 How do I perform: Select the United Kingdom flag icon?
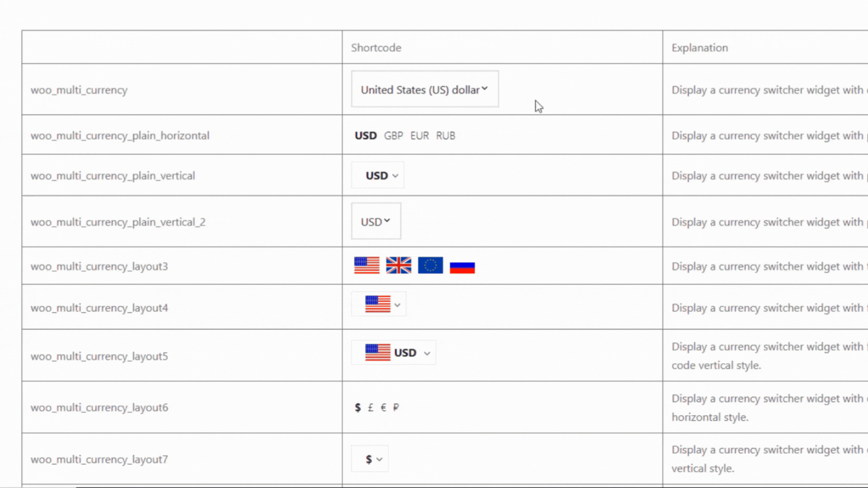[398, 265]
